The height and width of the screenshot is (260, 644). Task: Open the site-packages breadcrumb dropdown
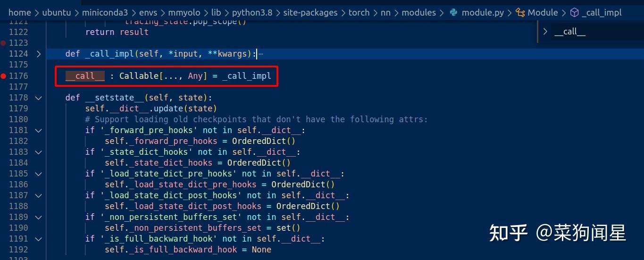[311, 13]
